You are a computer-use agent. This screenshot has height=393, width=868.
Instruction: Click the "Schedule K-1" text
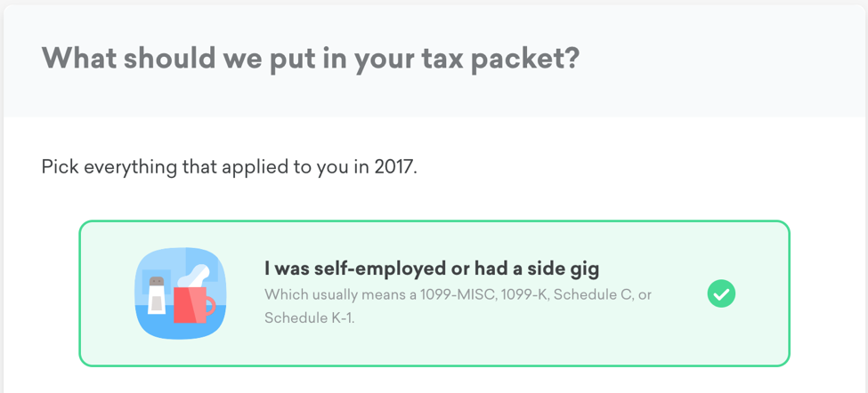(308, 317)
